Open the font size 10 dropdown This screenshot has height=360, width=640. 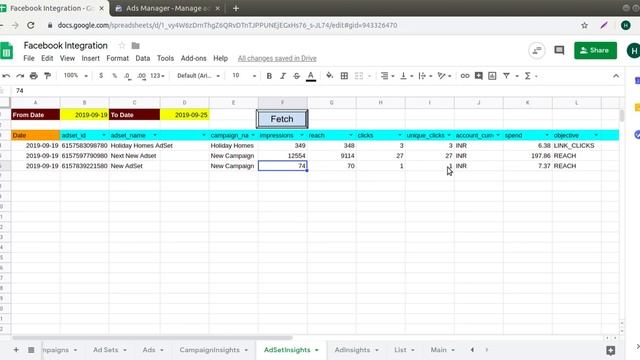pos(244,76)
